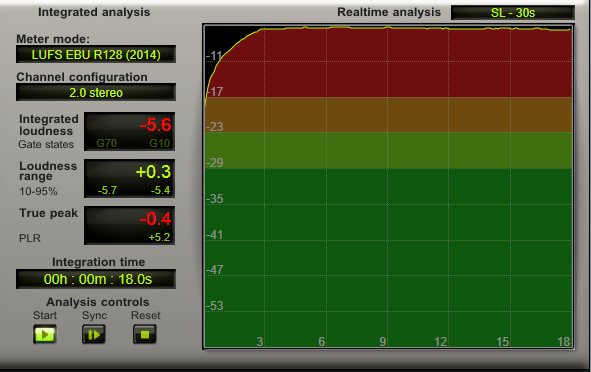Click the G10 gate state indicator
The image size is (591, 372).
(159, 143)
